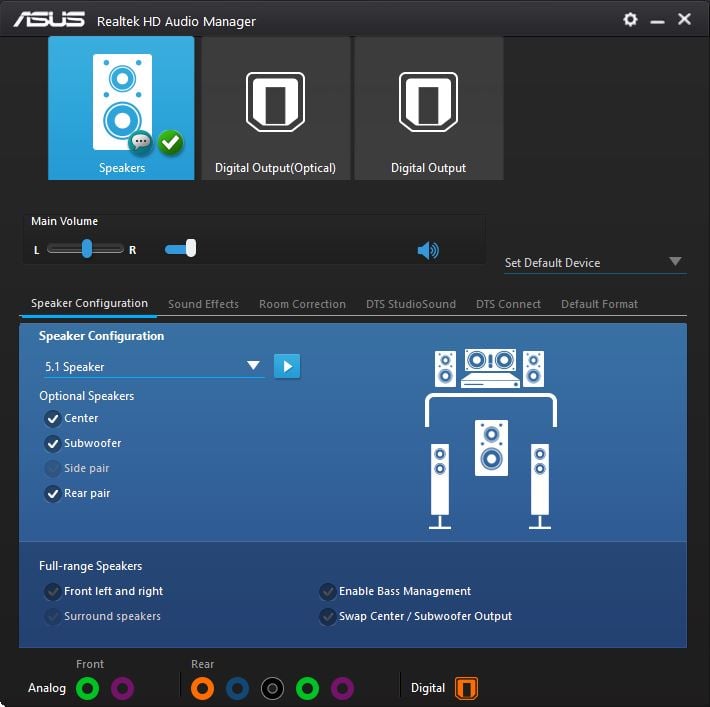This screenshot has width=710, height=707.
Task: Click the ASUS logo
Action: pyautogui.click(x=49, y=19)
